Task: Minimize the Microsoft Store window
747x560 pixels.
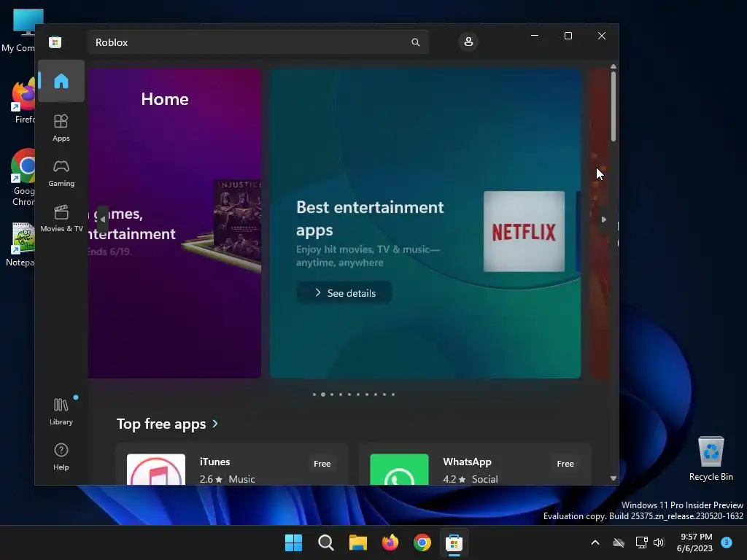Action: pyautogui.click(x=535, y=36)
